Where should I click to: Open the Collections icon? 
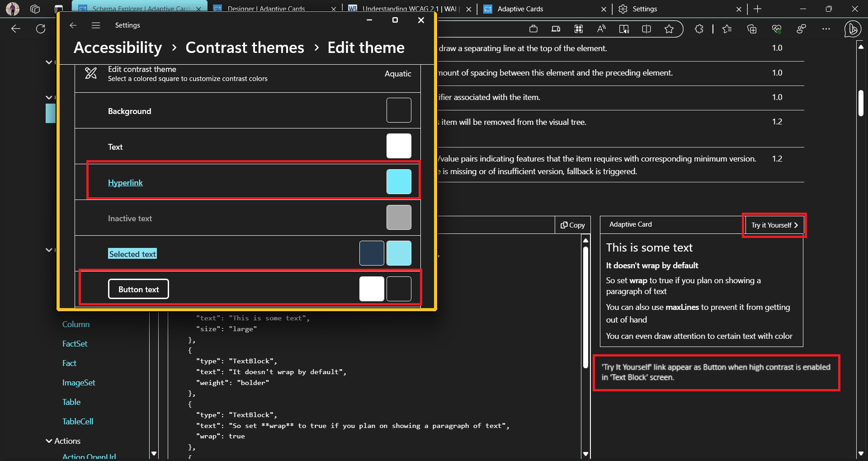(x=752, y=29)
